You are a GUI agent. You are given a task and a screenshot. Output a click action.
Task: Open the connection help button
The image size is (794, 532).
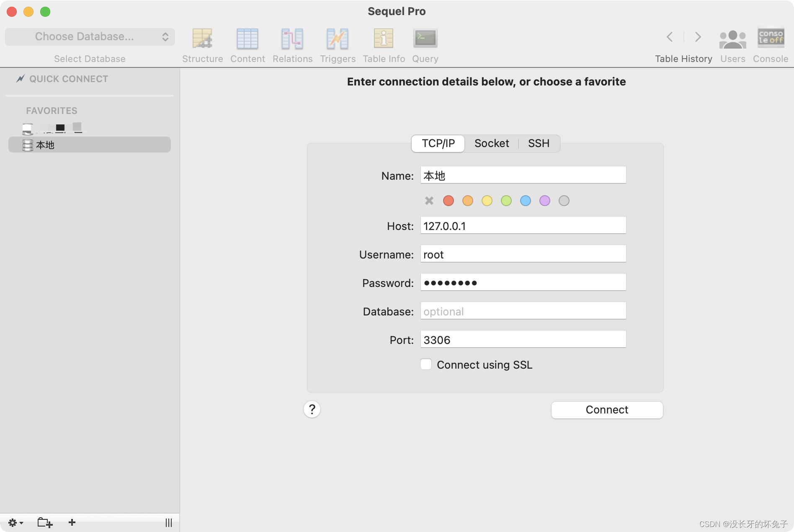[x=312, y=409]
